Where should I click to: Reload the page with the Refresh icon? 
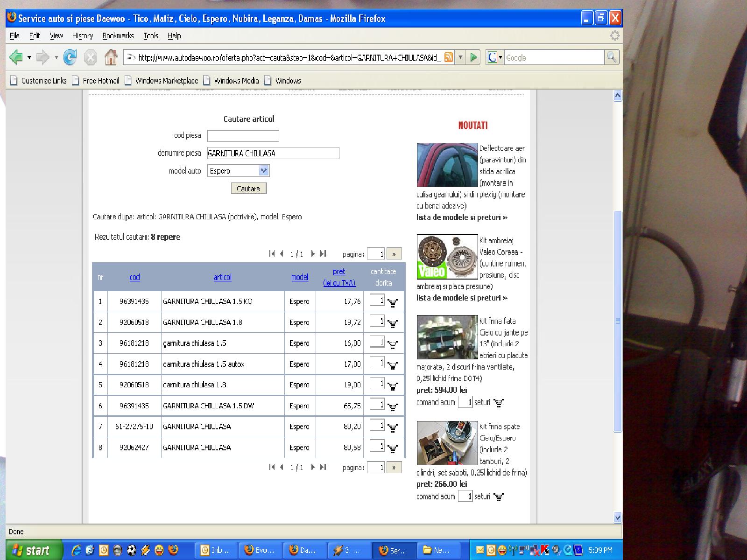click(70, 57)
